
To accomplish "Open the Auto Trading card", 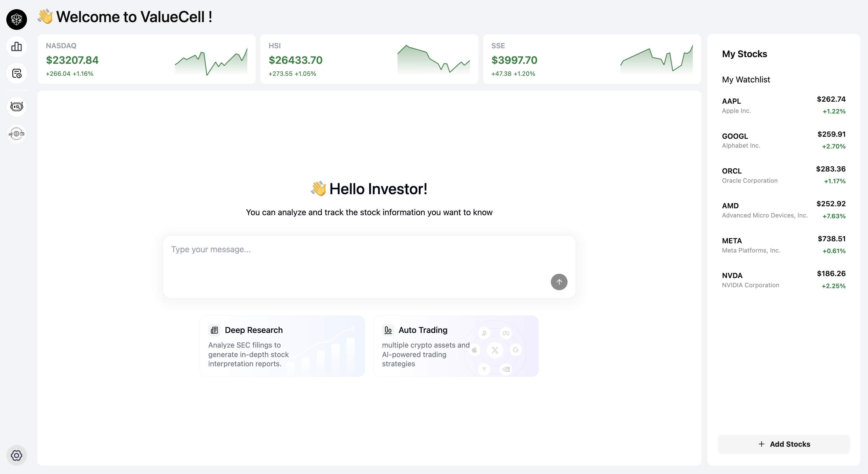I will coord(456,346).
